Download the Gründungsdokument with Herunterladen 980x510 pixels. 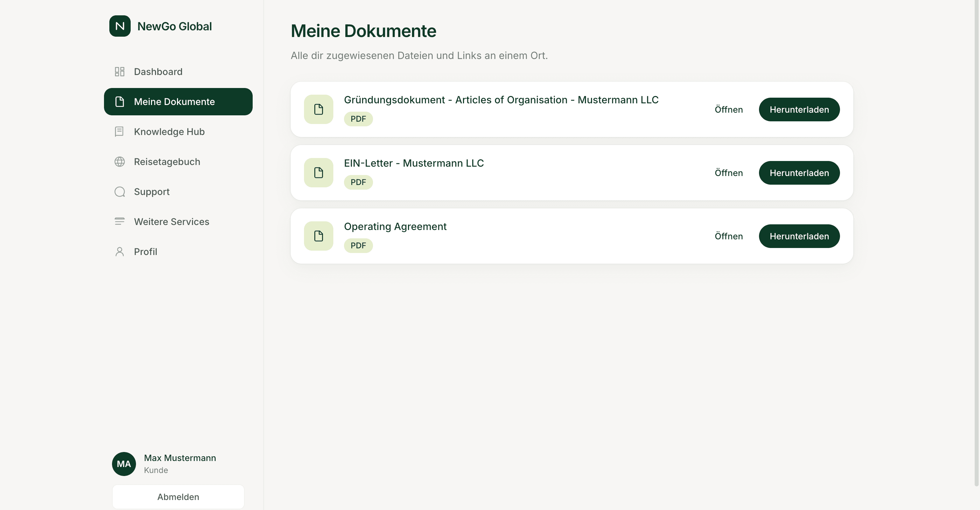799,110
